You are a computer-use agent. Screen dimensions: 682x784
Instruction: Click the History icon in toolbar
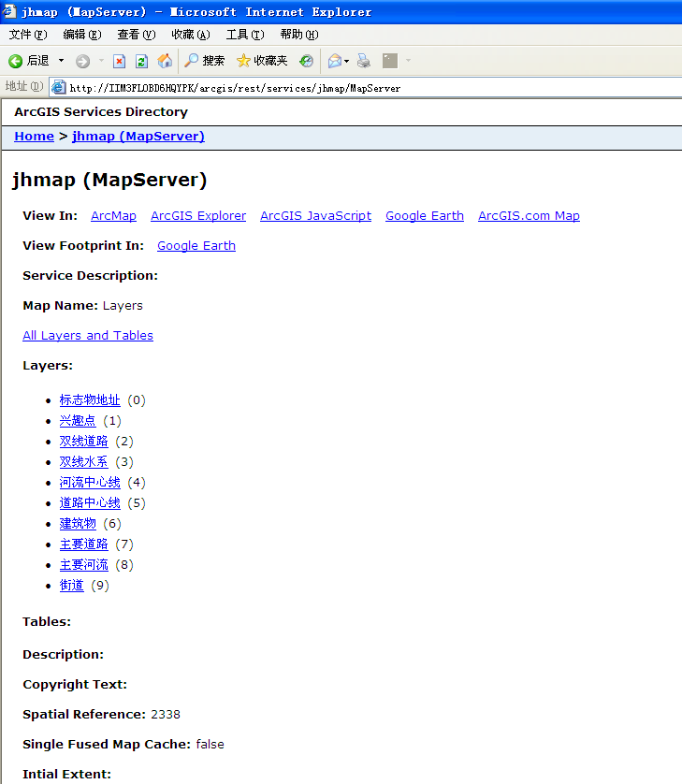click(306, 61)
